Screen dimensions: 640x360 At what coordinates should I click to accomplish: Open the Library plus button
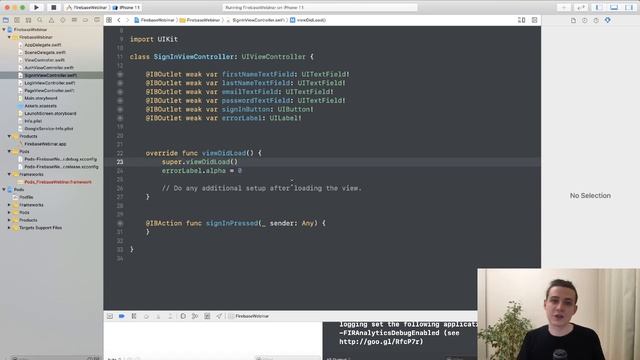(564, 7)
